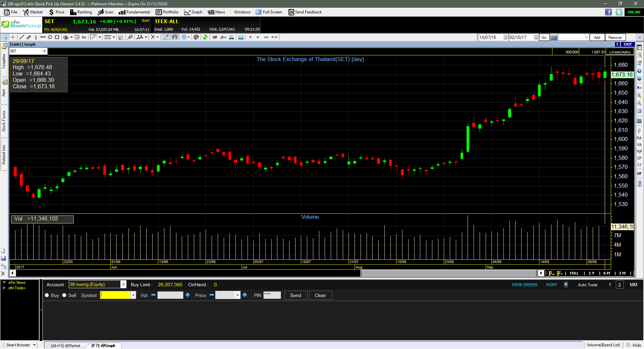Send the order with Send button
Screen dimensions: 644x349
click(x=296, y=295)
